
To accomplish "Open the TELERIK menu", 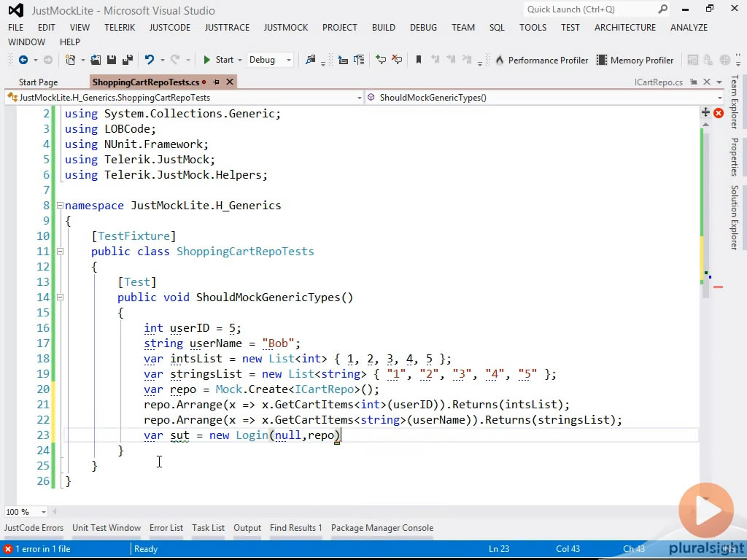I will (120, 28).
